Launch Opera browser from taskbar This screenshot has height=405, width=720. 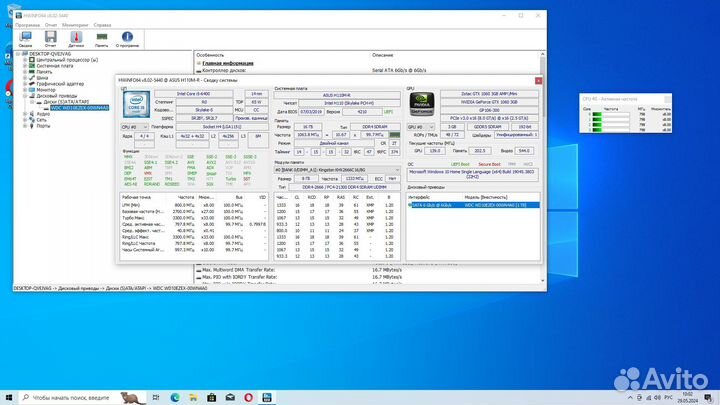(x=248, y=397)
